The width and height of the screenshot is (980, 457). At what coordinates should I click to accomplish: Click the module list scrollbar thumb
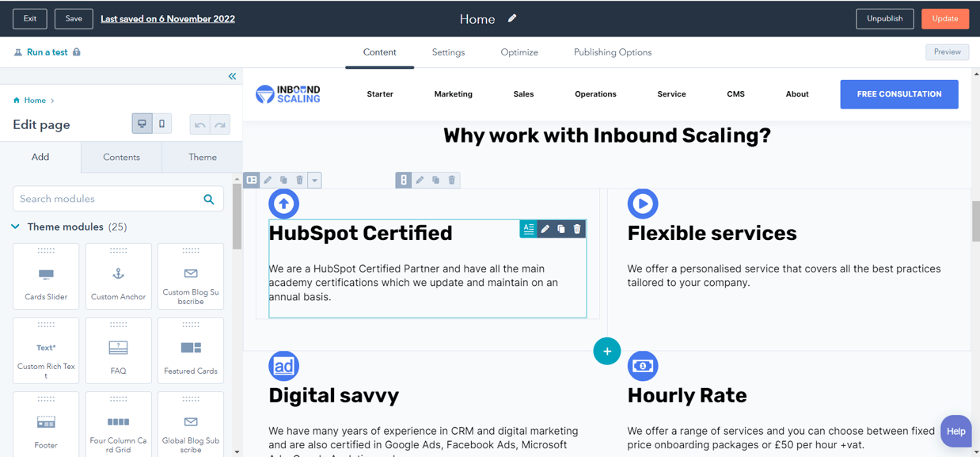(x=237, y=217)
